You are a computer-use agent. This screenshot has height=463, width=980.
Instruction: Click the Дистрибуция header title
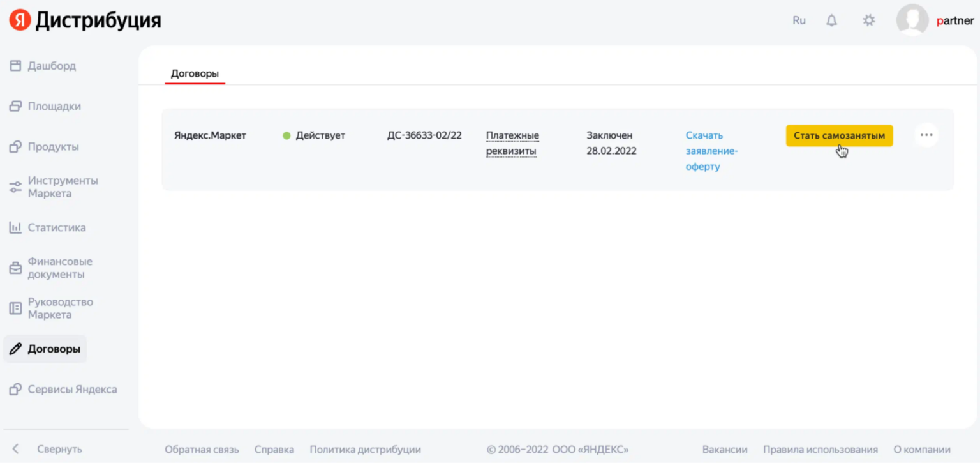[98, 21]
